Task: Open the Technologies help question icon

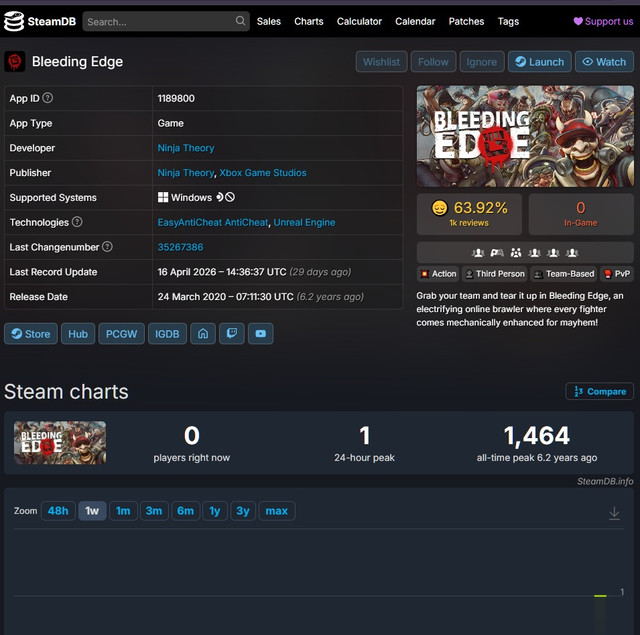Action: point(77,222)
